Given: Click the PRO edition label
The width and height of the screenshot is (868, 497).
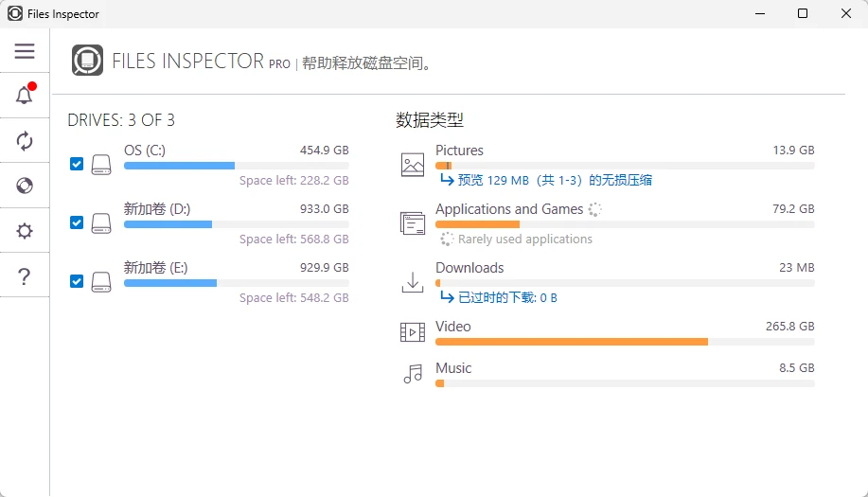Looking at the screenshot, I should coord(279,64).
